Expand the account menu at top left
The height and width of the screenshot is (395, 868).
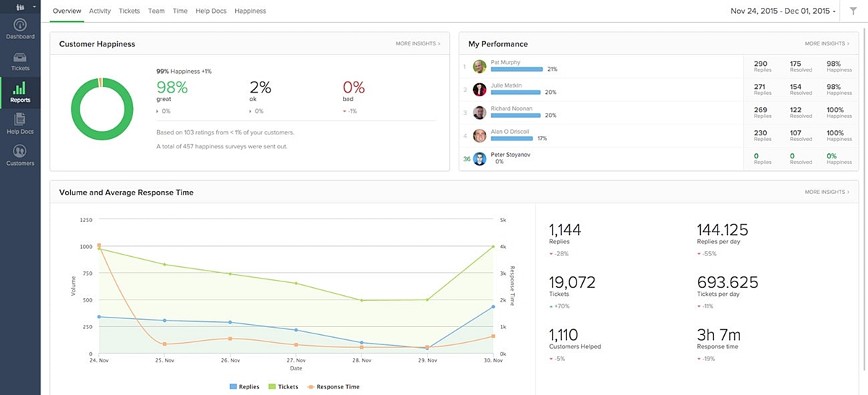point(20,7)
